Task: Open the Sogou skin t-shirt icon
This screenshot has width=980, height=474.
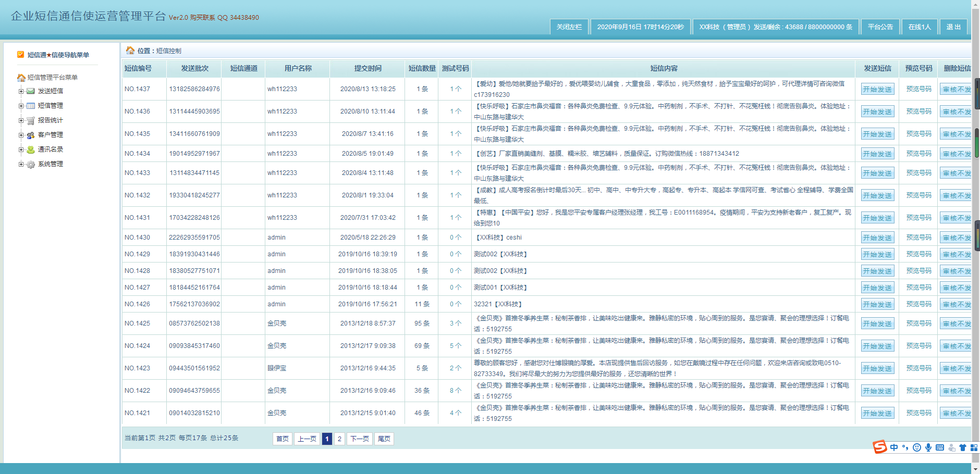Action: click(963, 447)
